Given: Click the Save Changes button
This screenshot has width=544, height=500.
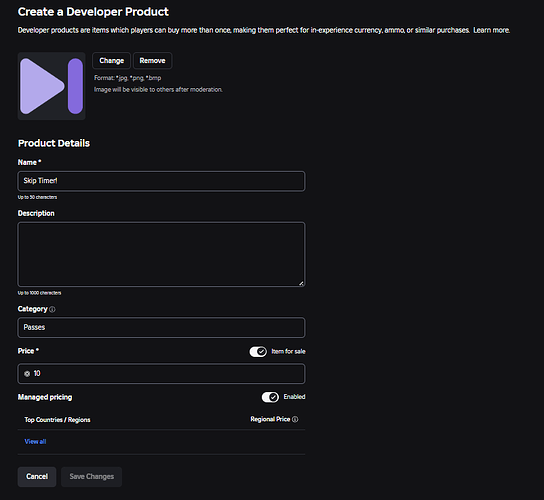Looking at the screenshot, I should click(x=92, y=476).
